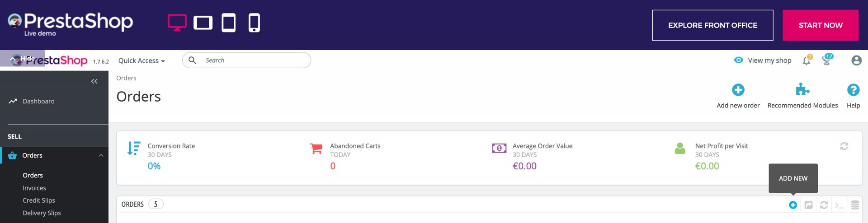Hide the live demo top bar
868x223 pixels.
tap(22, 58)
